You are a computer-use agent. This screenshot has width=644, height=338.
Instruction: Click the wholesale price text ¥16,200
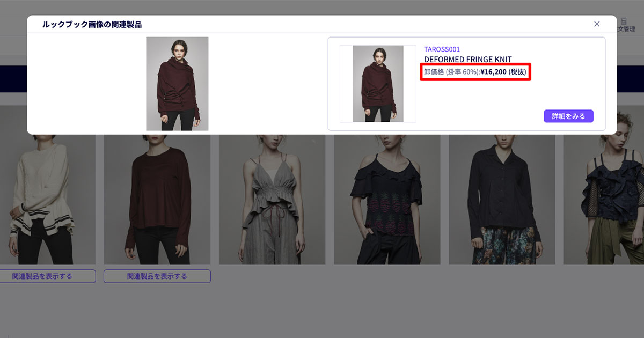coord(493,72)
